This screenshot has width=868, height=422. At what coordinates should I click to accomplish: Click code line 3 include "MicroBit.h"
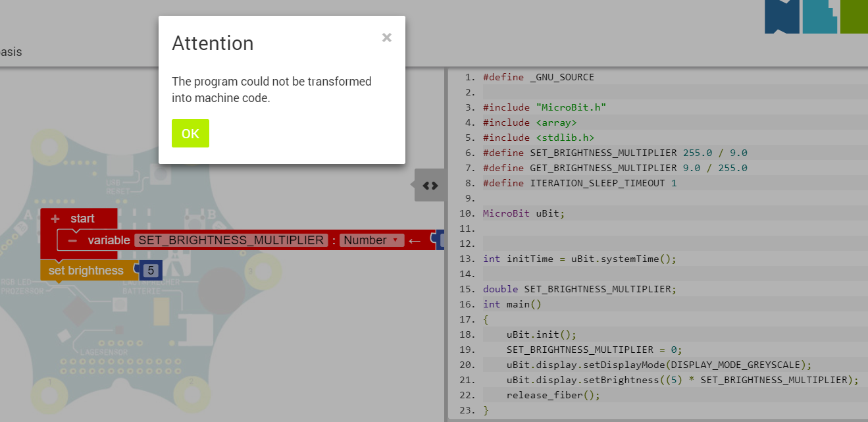click(544, 107)
